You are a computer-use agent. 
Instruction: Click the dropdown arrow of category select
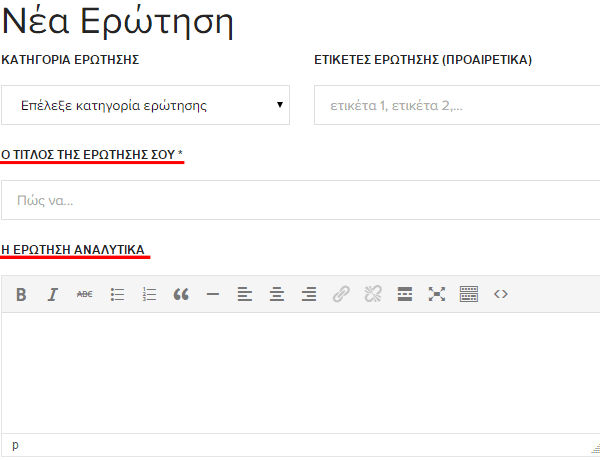click(280, 105)
